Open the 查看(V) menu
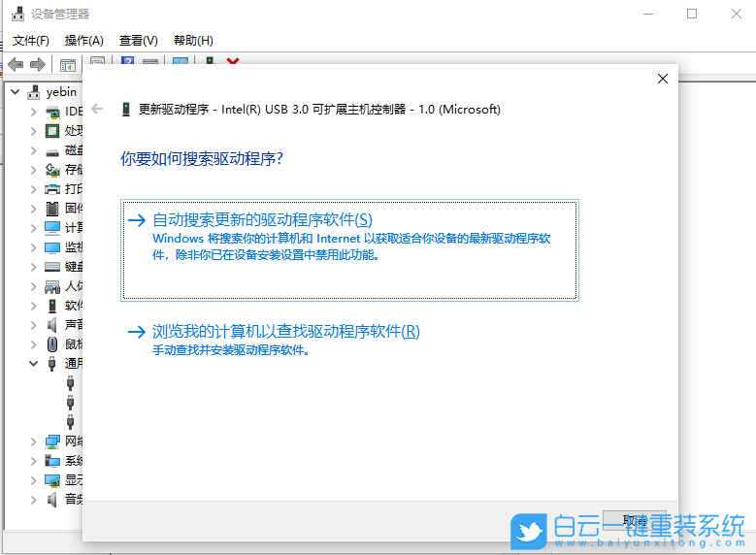The width and height of the screenshot is (756, 555). pos(139,41)
